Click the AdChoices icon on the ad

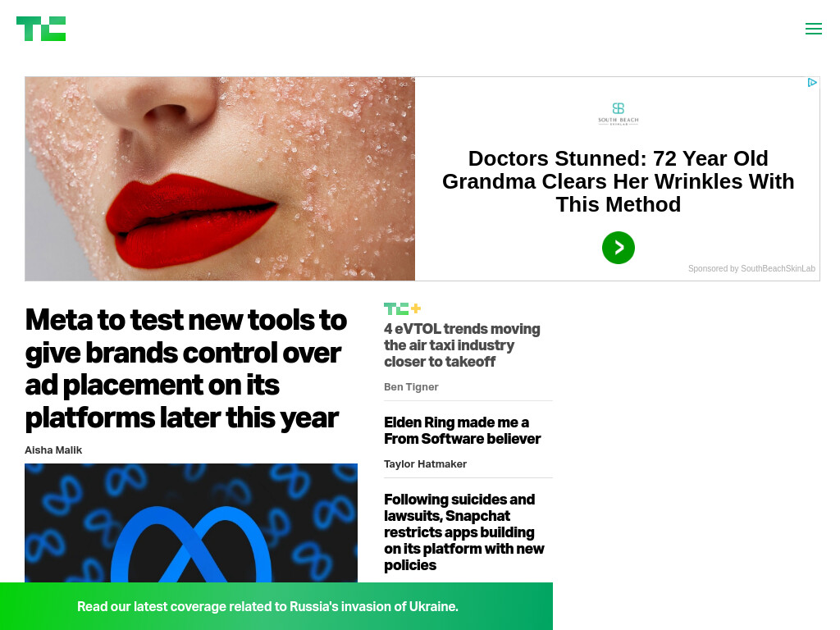(812, 83)
